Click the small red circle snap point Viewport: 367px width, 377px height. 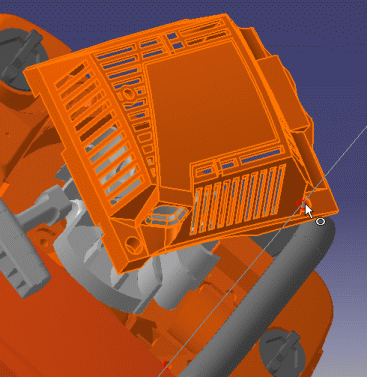tap(301, 203)
